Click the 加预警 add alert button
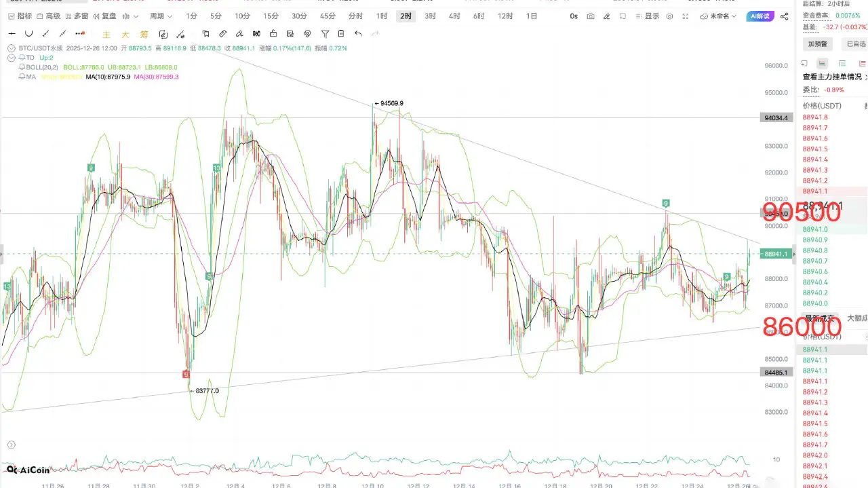 (x=817, y=43)
